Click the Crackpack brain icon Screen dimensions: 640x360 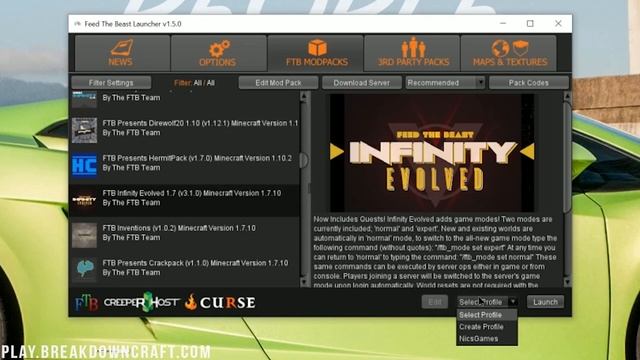click(84, 269)
